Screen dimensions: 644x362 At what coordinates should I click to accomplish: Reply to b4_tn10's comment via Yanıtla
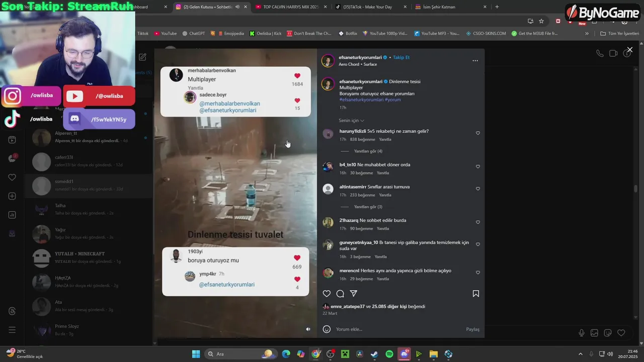(x=383, y=173)
